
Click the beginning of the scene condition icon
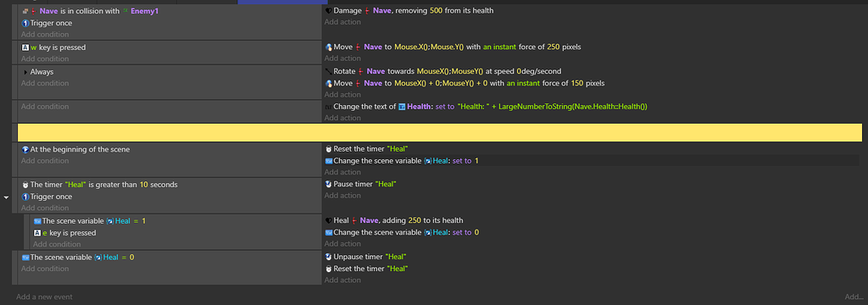coord(25,149)
